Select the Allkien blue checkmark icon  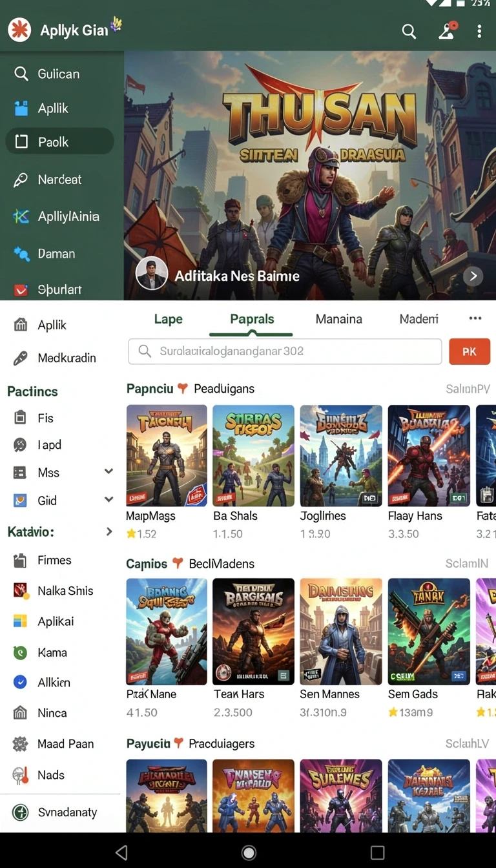21,682
